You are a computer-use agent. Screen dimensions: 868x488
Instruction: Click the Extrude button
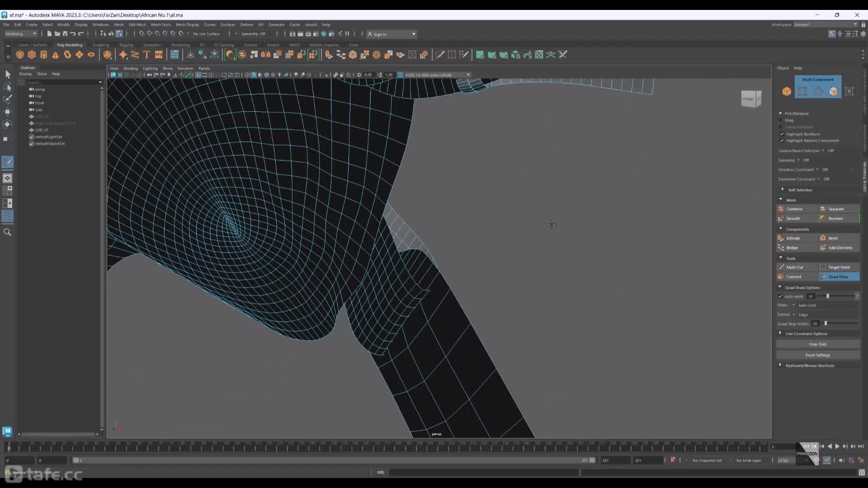pyautogui.click(x=797, y=238)
